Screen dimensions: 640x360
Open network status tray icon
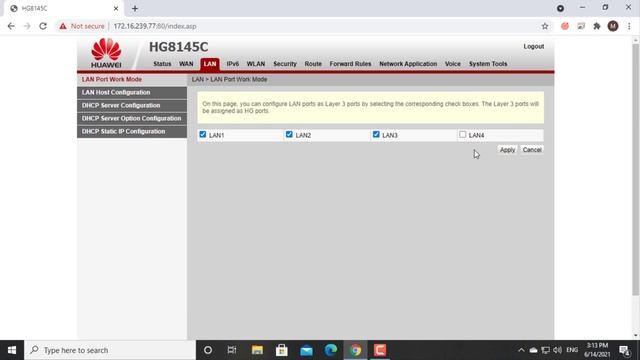point(545,350)
